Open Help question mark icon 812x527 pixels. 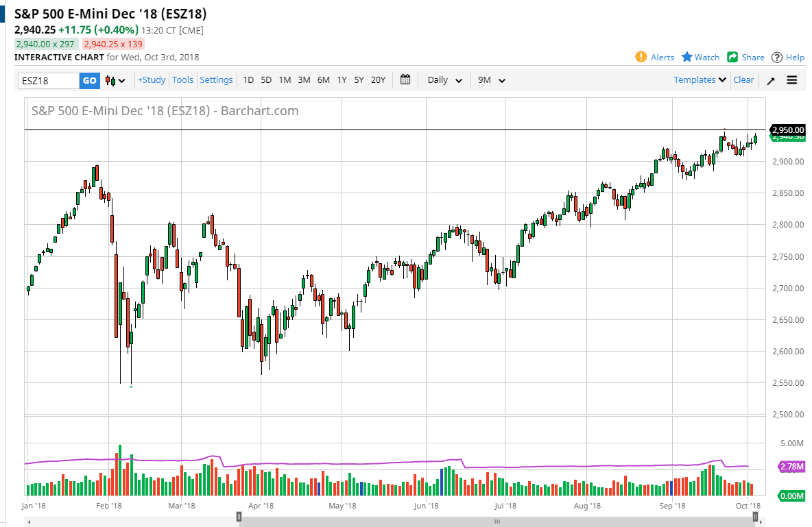coord(777,58)
